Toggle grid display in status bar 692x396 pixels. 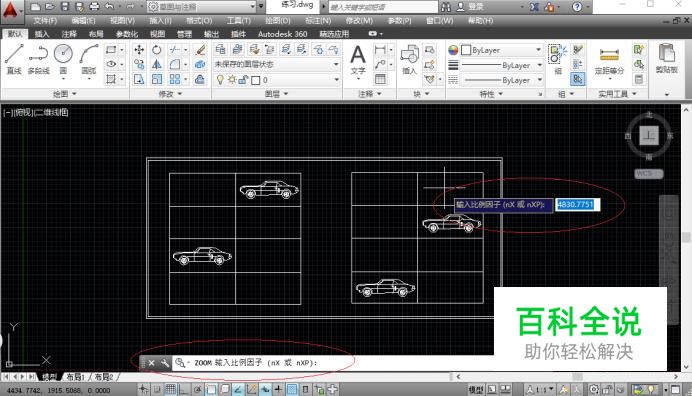[170, 389]
